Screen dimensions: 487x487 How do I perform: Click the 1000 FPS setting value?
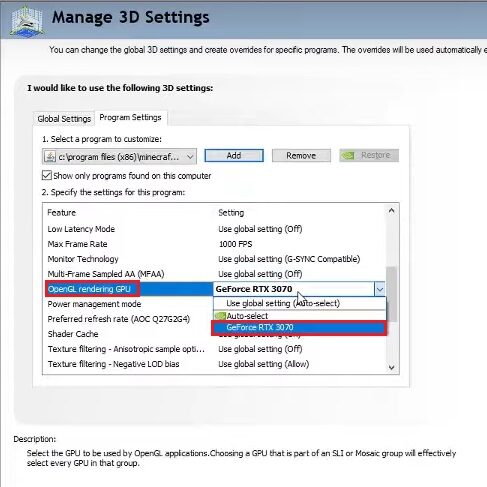point(236,244)
